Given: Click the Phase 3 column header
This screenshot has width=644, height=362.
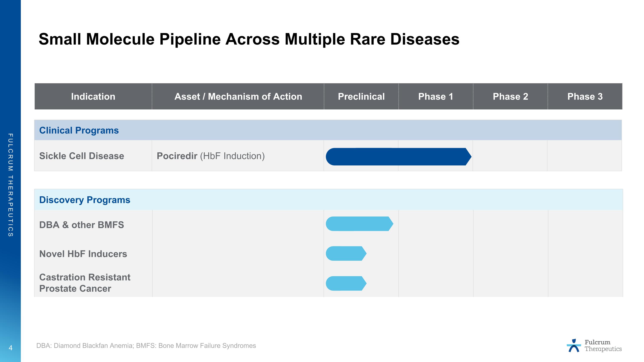Looking at the screenshot, I should pyautogui.click(x=585, y=96).
